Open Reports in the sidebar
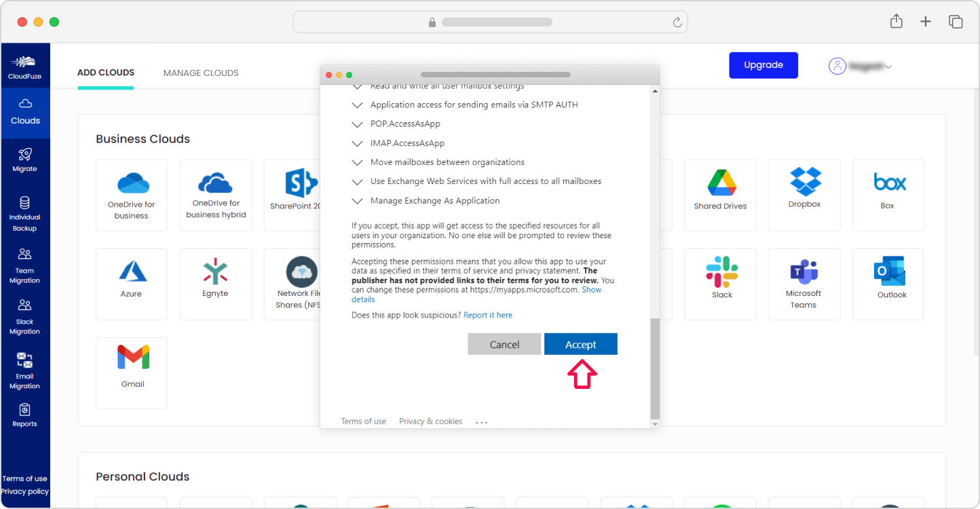 (x=25, y=415)
